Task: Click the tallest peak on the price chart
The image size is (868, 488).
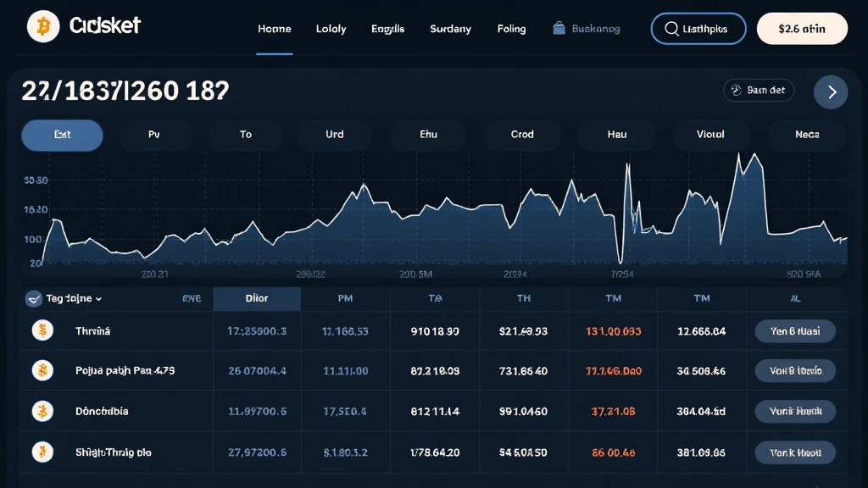Action: 739,156
